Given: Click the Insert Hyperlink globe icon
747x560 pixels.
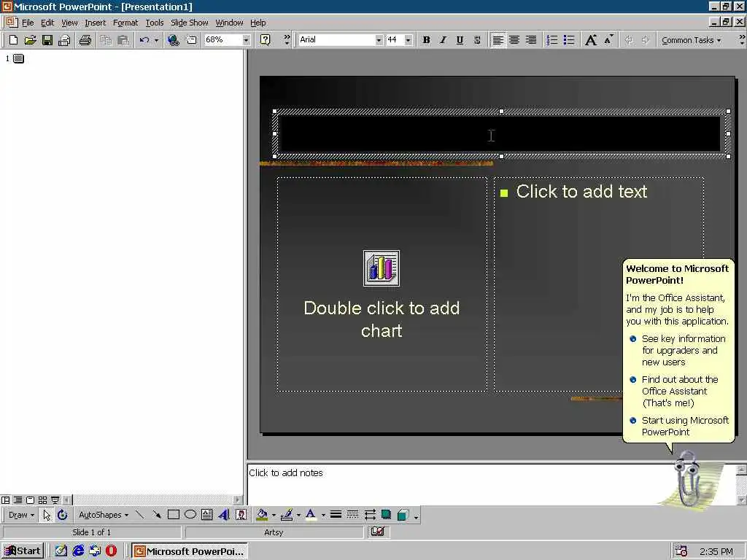Looking at the screenshot, I should click(174, 40).
